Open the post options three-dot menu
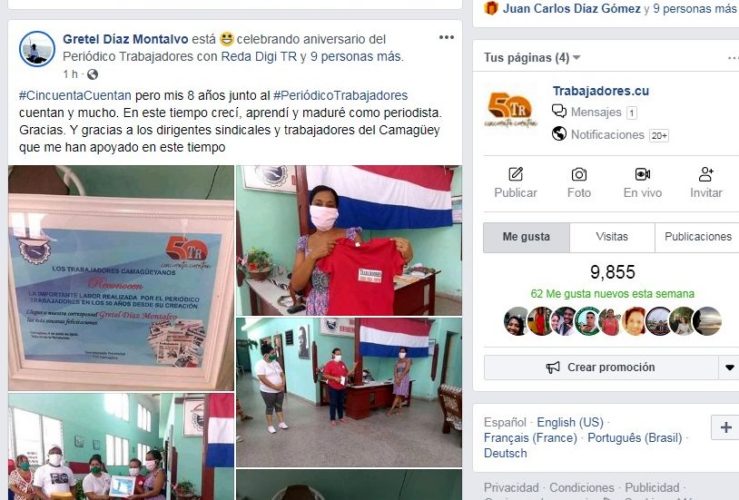 pos(446,37)
